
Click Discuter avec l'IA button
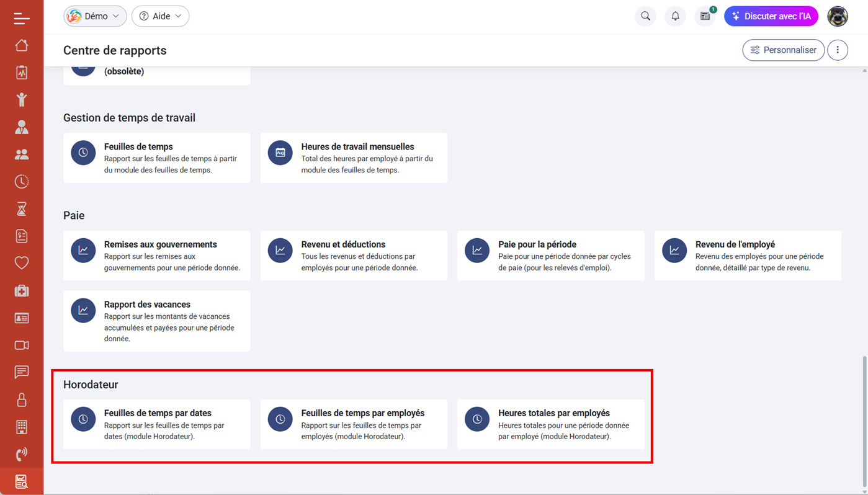click(x=771, y=16)
